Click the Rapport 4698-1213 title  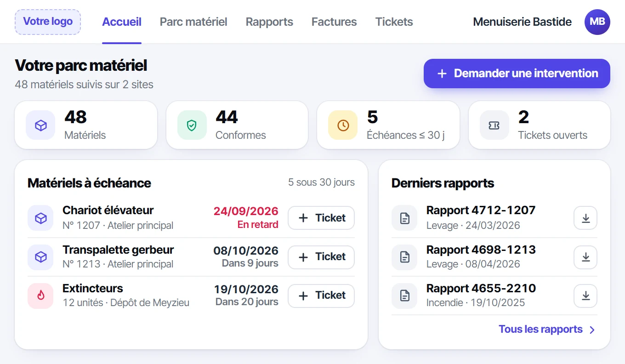click(x=481, y=250)
